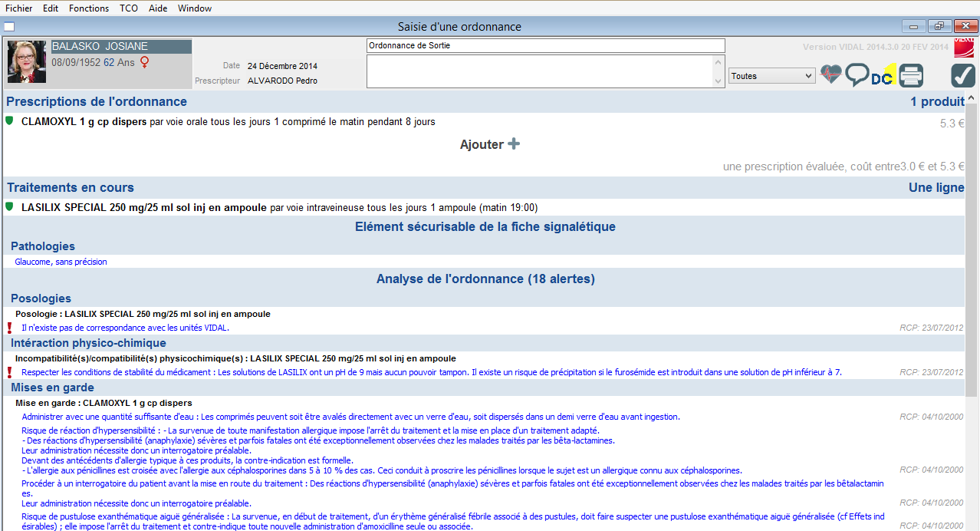This screenshot has height=531, width=980.
Task: Open the TCO menu
Action: pos(129,8)
